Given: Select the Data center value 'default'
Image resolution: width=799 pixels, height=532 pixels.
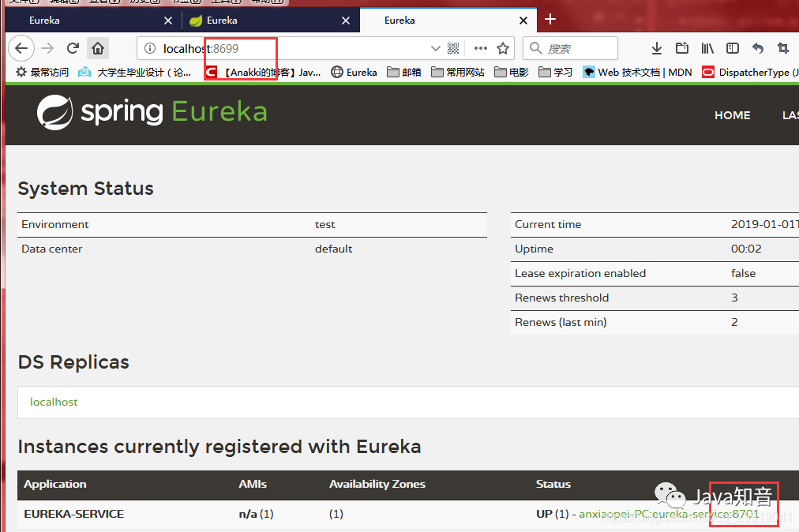Looking at the screenshot, I should coord(333,249).
